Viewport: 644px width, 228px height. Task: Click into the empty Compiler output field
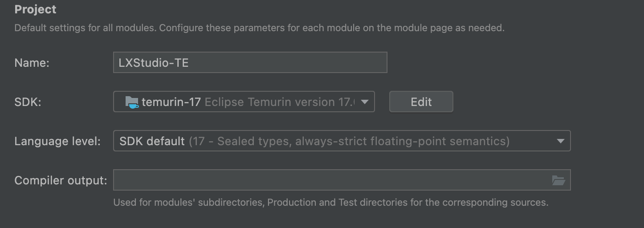pyautogui.click(x=330, y=180)
